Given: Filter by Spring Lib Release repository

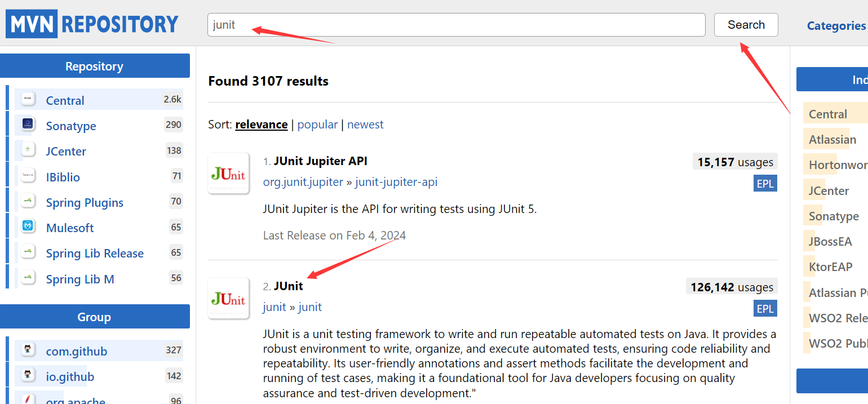Looking at the screenshot, I should (95, 253).
